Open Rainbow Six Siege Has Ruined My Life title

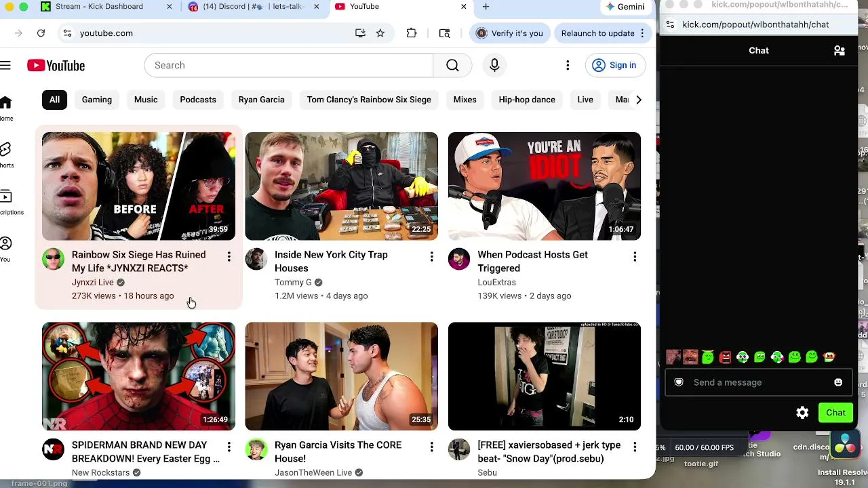[138, 262]
